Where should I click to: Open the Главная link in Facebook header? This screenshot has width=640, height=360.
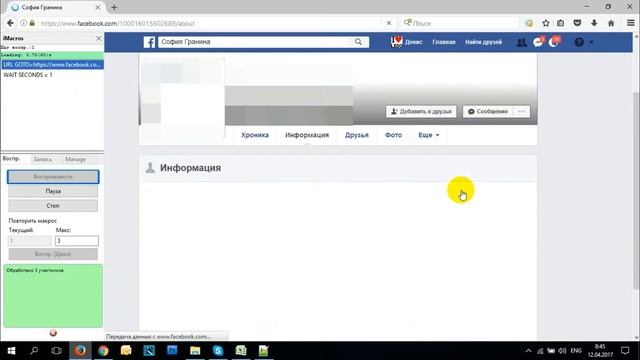(x=444, y=42)
